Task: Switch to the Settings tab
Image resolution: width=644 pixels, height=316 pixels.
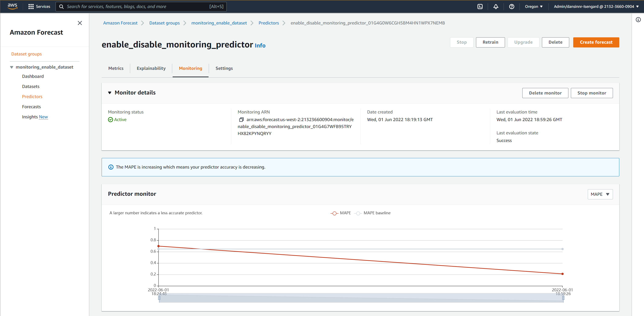Action: coord(224,68)
